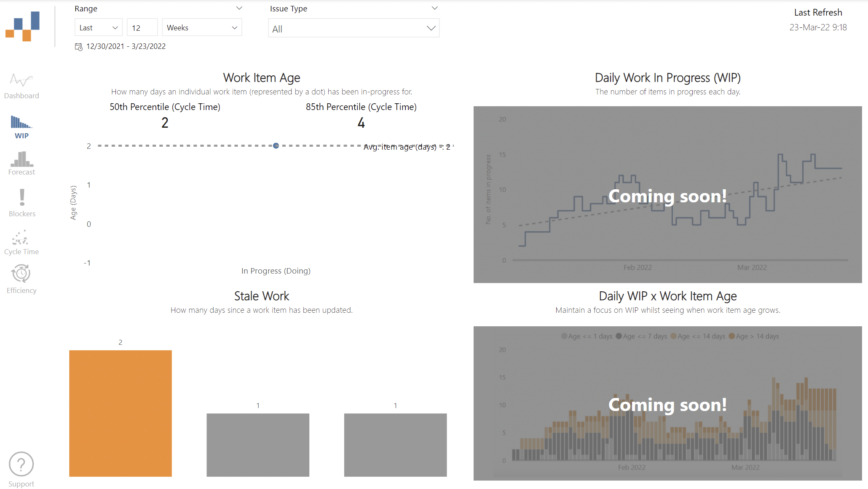Open the "Last" selector dropdown
Viewport: 868px width, 489px height.
(98, 27)
